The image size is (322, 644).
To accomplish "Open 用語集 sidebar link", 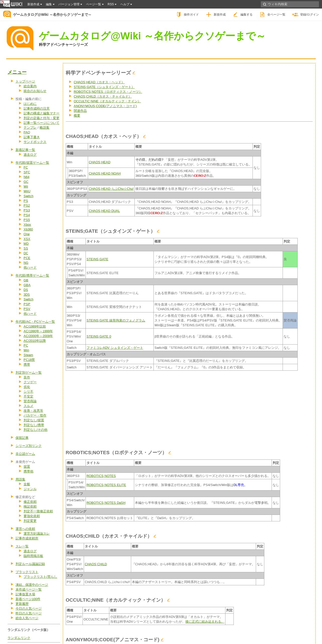I will point(20,479).
